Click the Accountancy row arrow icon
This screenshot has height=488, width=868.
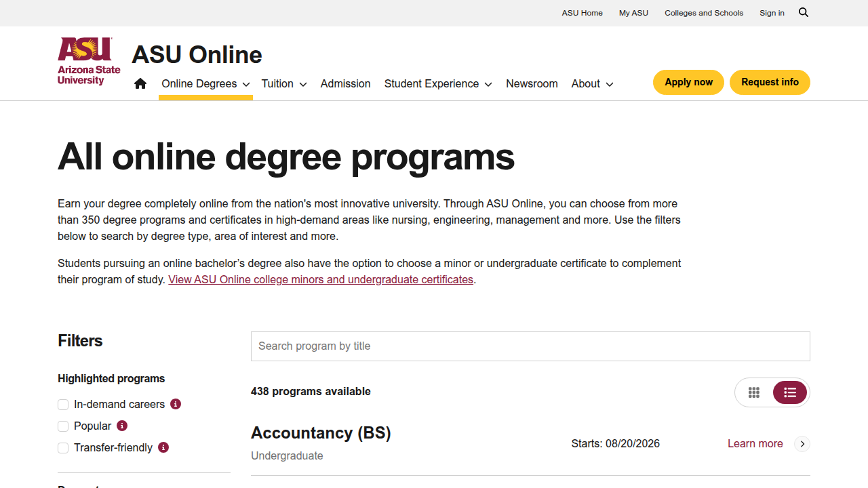click(x=802, y=444)
